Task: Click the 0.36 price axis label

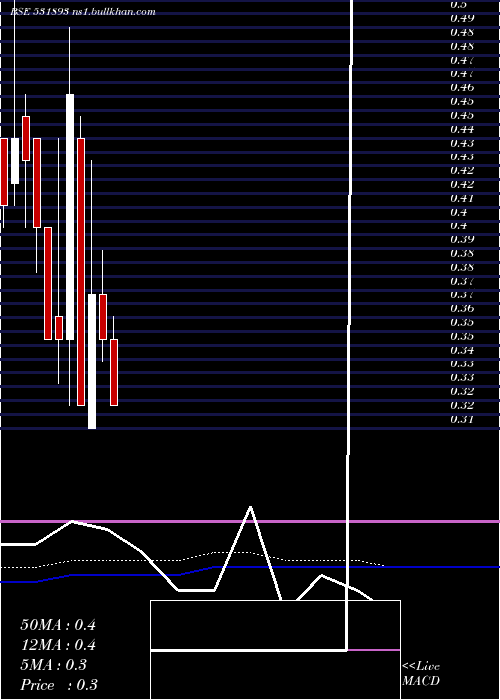Action: pyautogui.click(x=462, y=308)
